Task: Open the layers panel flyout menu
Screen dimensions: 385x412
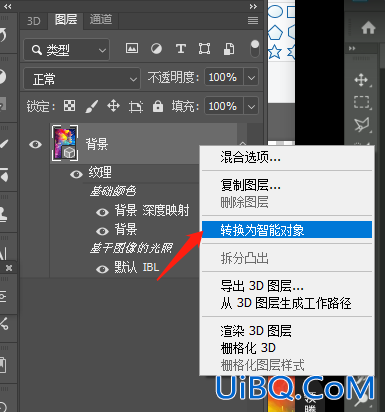Action: coord(253,21)
